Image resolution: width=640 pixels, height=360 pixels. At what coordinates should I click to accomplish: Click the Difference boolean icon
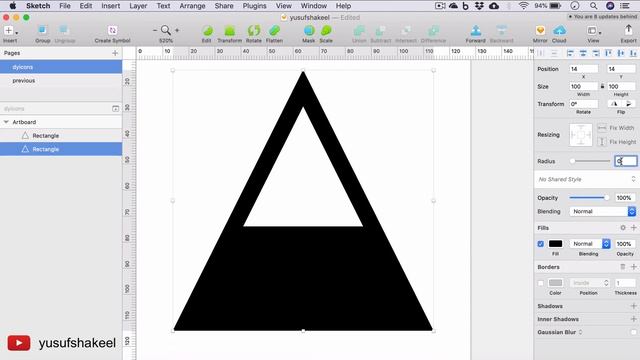click(433, 30)
